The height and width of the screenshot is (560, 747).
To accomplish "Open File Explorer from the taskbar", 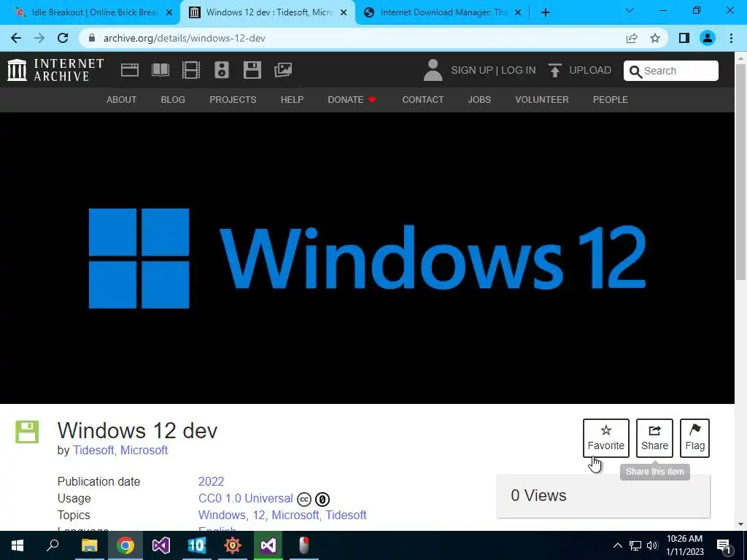I will pos(89,545).
